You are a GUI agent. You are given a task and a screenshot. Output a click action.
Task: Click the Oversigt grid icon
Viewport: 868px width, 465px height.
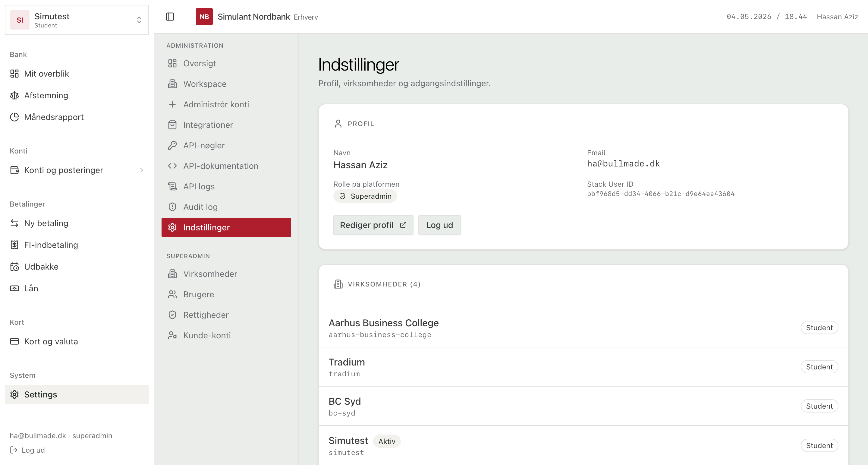coord(172,63)
